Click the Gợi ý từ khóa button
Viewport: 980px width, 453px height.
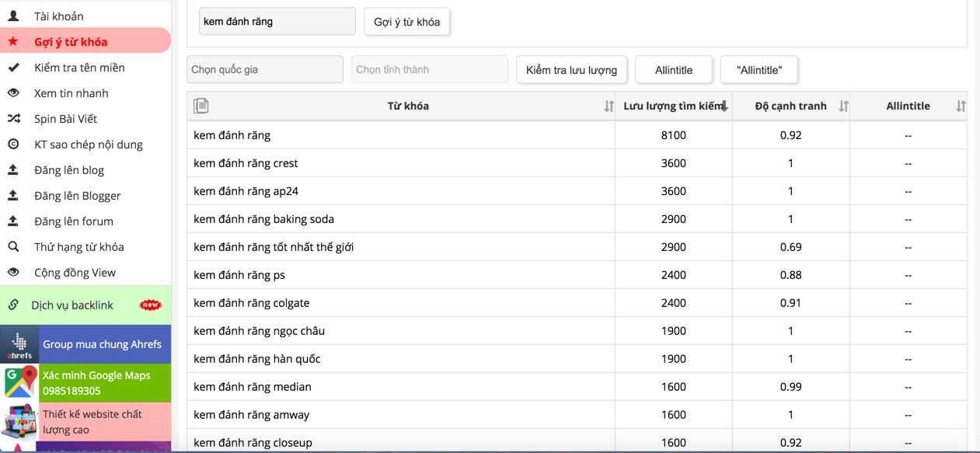pyautogui.click(x=406, y=22)
